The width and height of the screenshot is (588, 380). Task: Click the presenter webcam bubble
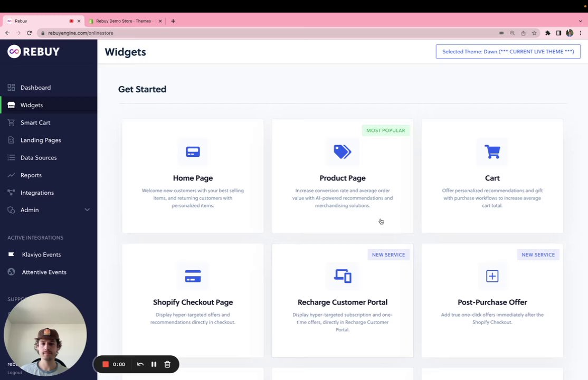(x=45, y=335)
